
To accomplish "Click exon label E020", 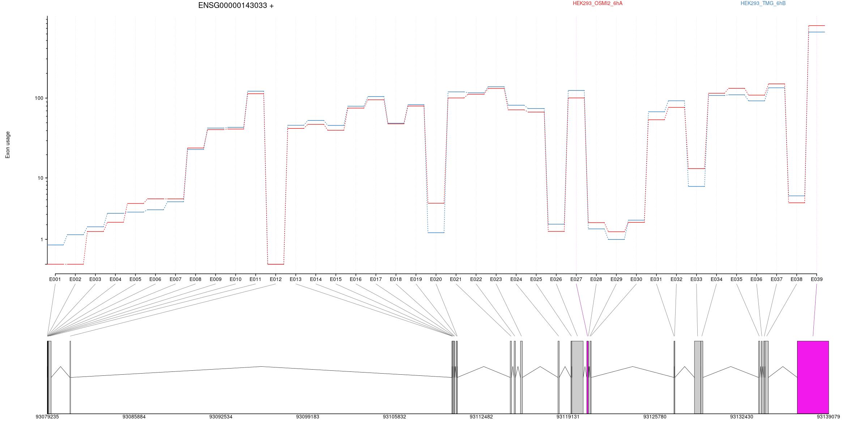I will [436, 279].
